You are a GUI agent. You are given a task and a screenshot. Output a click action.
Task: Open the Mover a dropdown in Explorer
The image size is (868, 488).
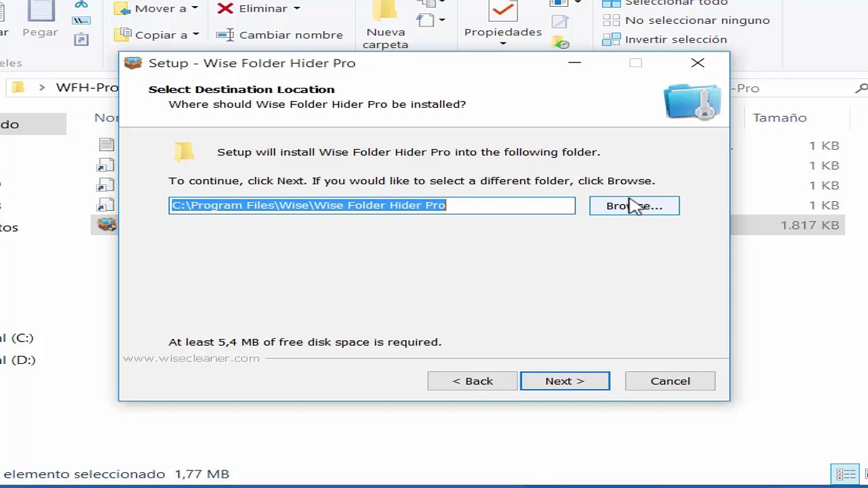(x=157, y=9)
